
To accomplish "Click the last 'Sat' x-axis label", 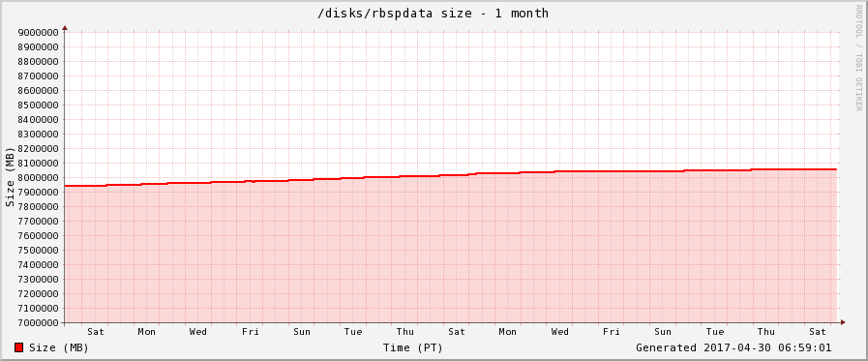I will point(818,332).
